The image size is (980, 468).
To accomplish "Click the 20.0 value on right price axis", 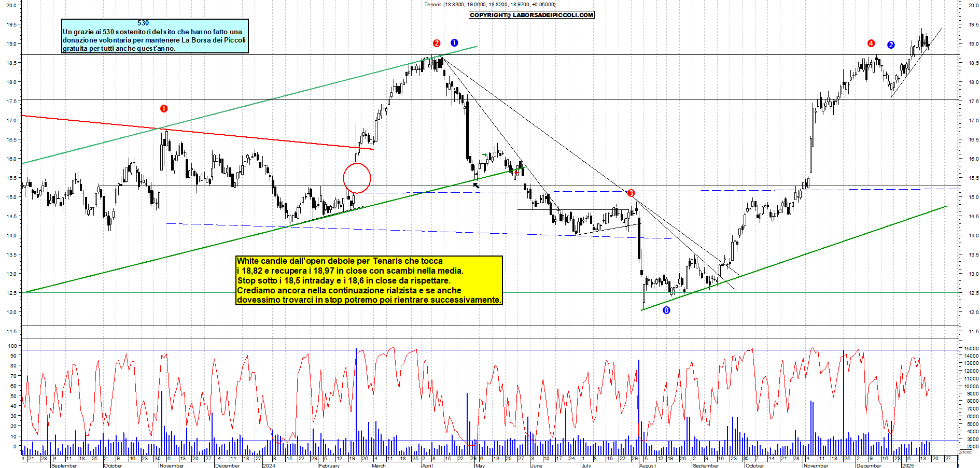I will click(974, 5).
